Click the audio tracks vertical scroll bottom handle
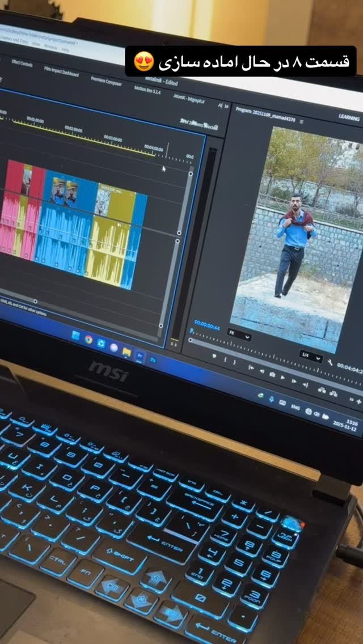Image resolution: width=363 pixels, height=644 pixels. [x=161, y=326]
